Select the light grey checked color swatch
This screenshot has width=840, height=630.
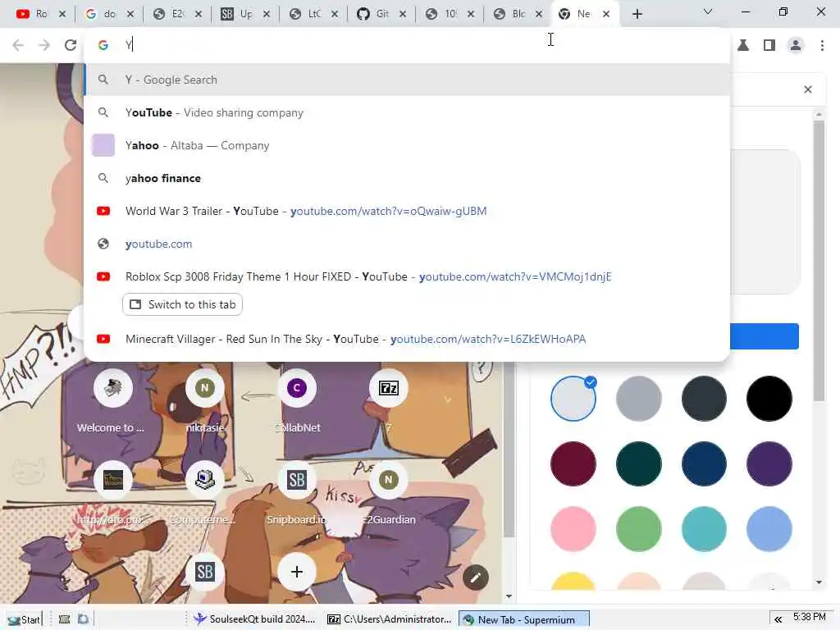(x=573, y=399)
